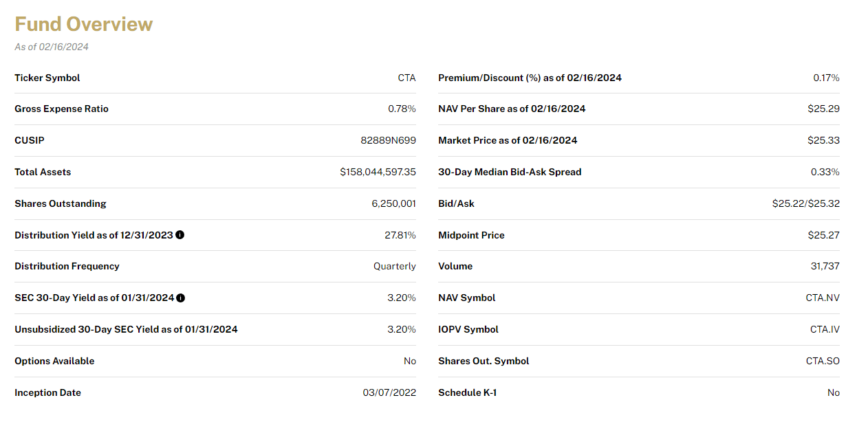The height and width of the screenshot is (433, 868).
Task: Click the Fund Overview heading
Action: coord(84,24)
